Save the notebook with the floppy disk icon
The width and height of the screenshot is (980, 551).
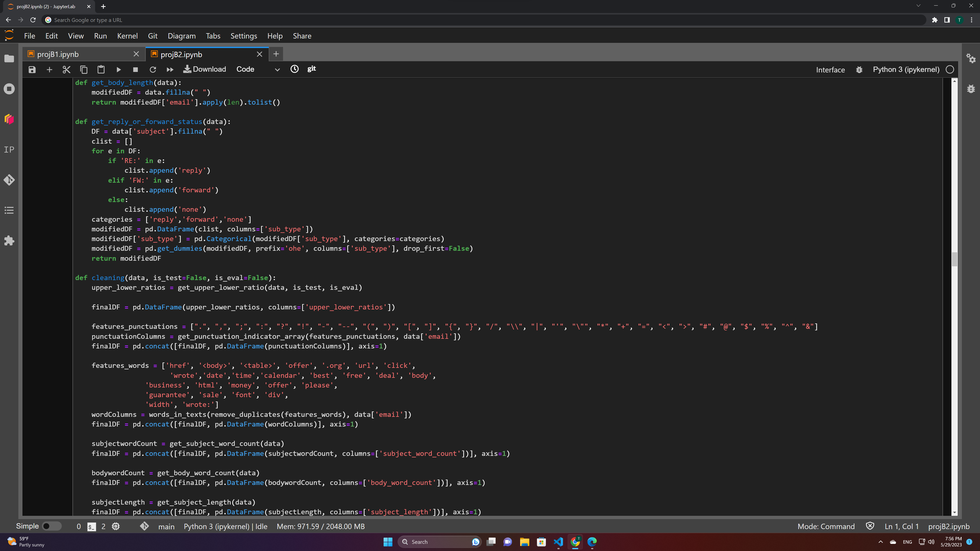[x=32, y=70]
